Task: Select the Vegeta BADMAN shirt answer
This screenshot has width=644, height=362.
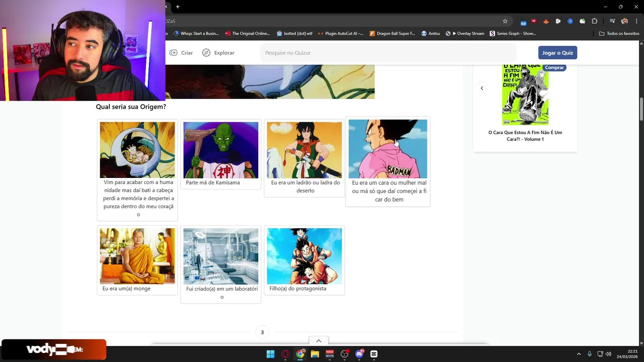Action: coord(388,161)
